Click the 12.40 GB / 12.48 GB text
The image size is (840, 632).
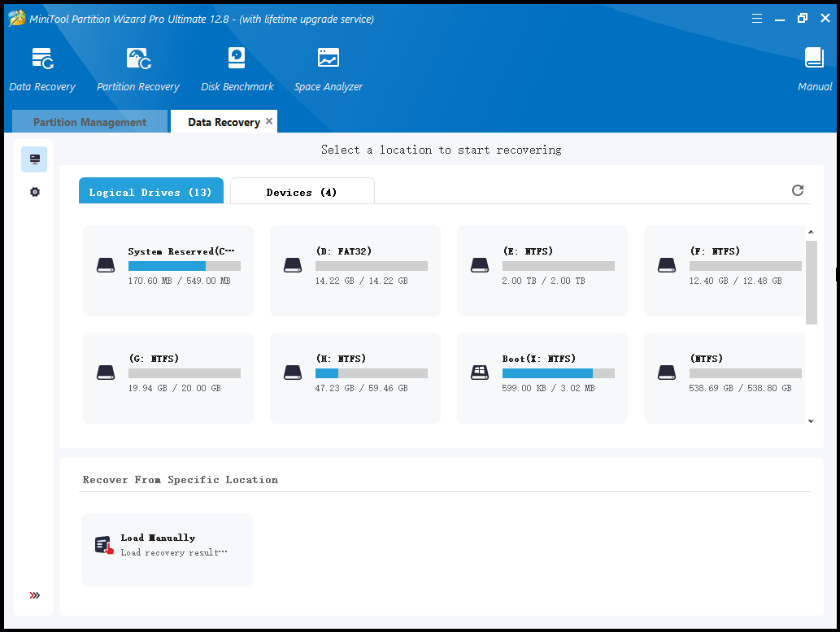(736, 281)
